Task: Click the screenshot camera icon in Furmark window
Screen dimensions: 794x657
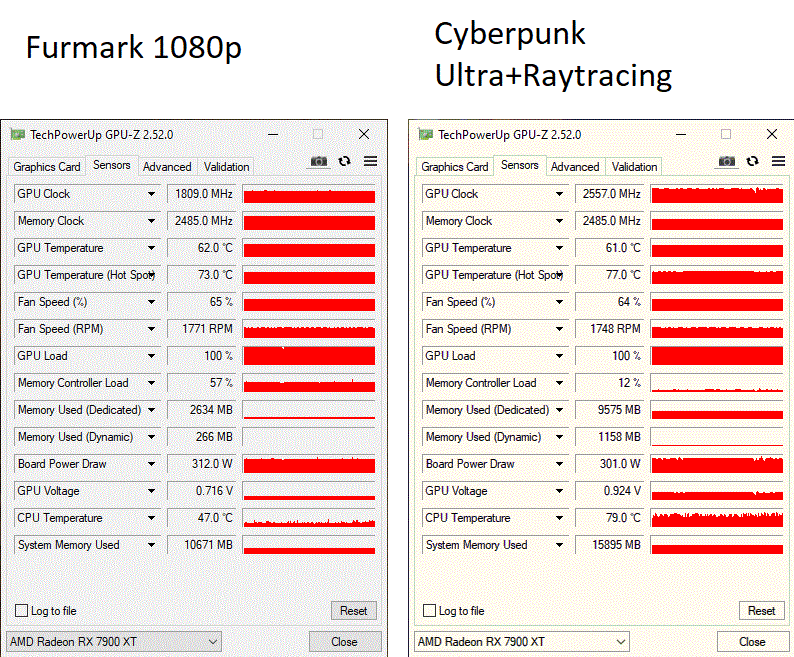Action: tap(319, 161)
